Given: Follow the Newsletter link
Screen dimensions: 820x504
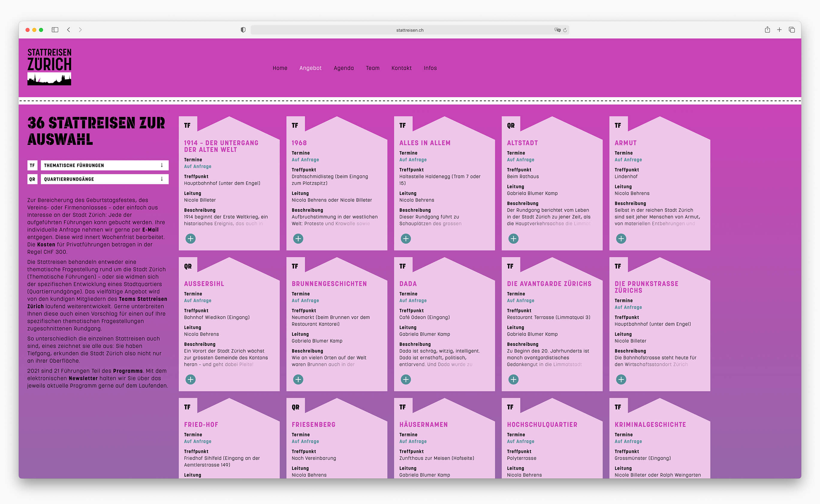Looking at the screenshot, I should pyautogui.click(x=83, y=378).
